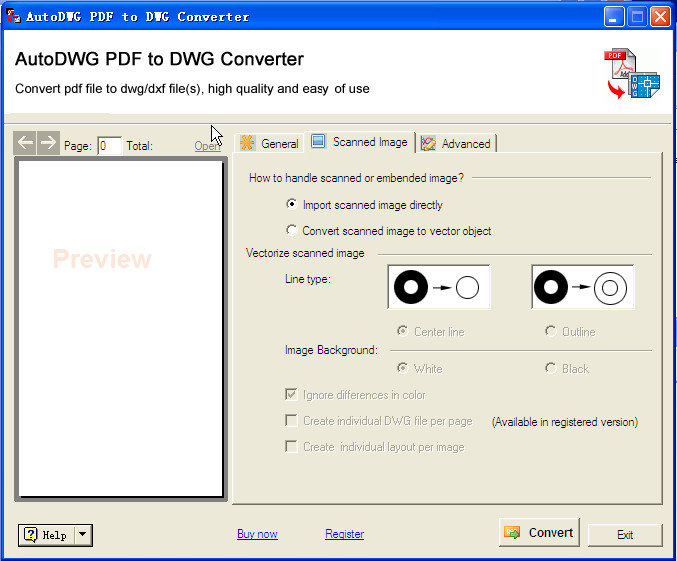Select Import scanned image directly
Screen dimensions: 677x561
click(x=364, y=205)
